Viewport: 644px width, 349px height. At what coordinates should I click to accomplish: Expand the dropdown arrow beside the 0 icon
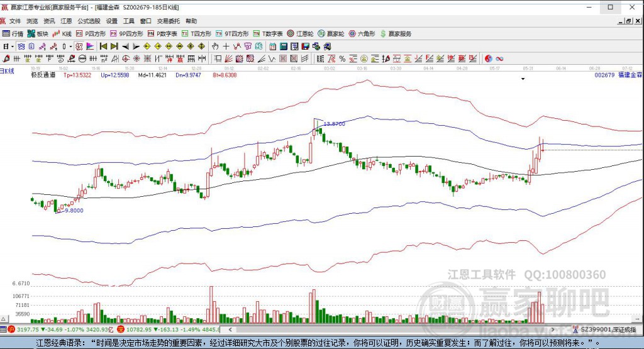pos(70,47)
